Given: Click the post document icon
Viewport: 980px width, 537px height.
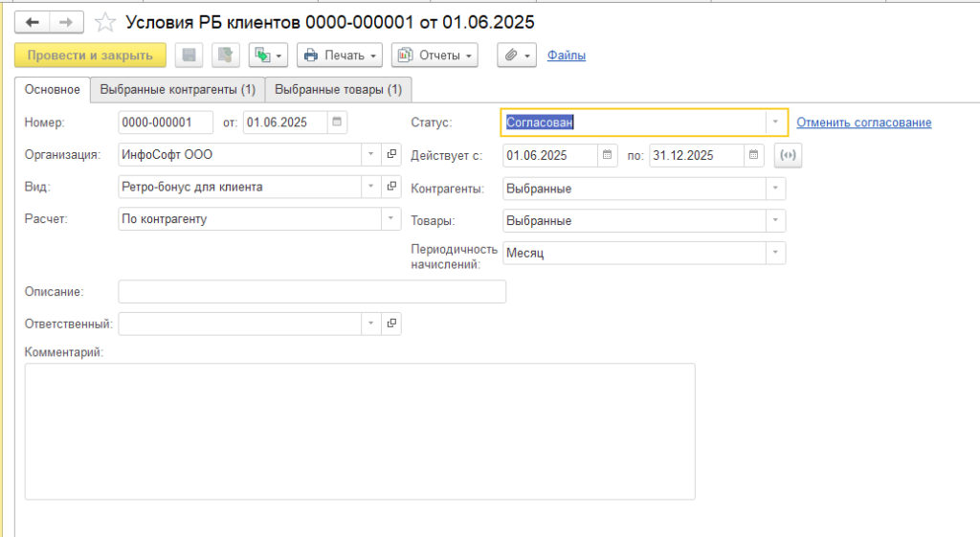Looking at the screenshot, I should pos(225,56).
